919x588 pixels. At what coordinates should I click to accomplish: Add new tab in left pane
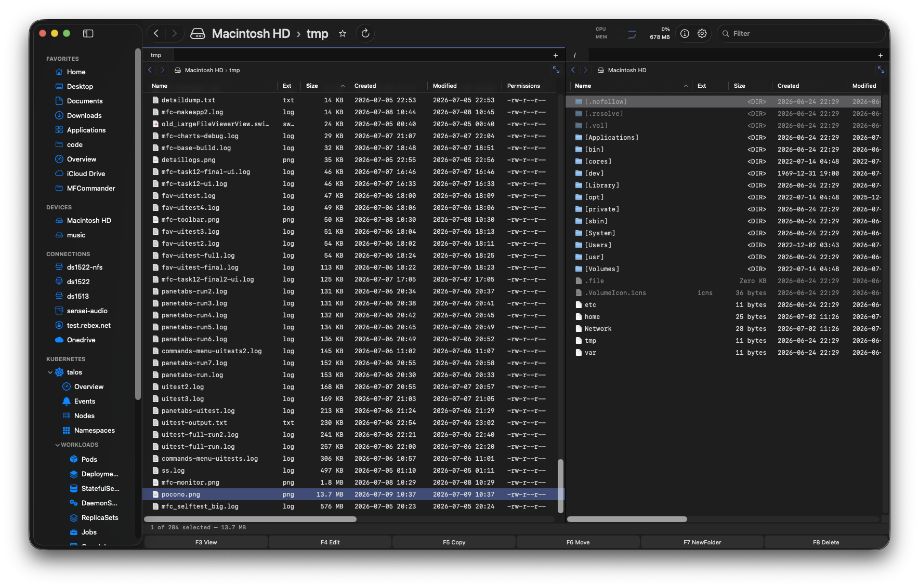point(556,55)
